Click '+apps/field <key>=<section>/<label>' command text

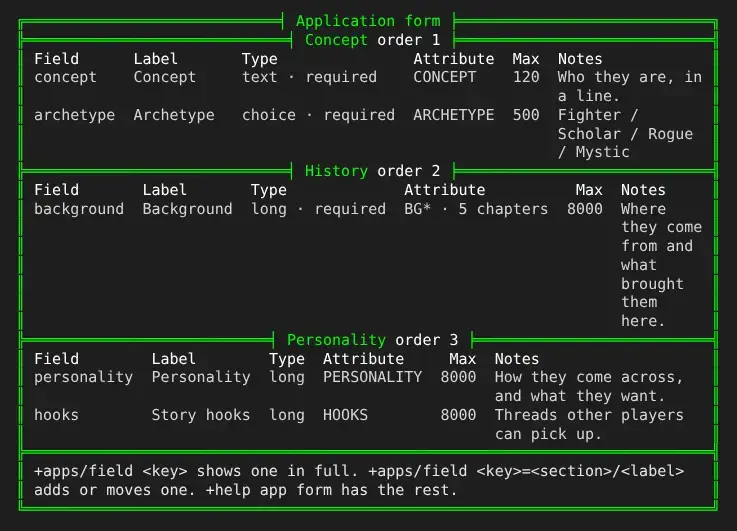pos(526,471)
